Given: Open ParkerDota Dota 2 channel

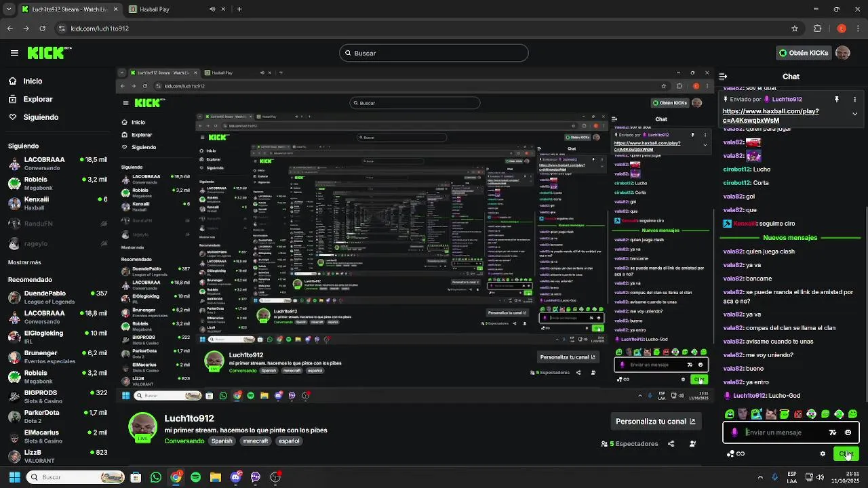Looking at the screenshot, I should (57, 416).
